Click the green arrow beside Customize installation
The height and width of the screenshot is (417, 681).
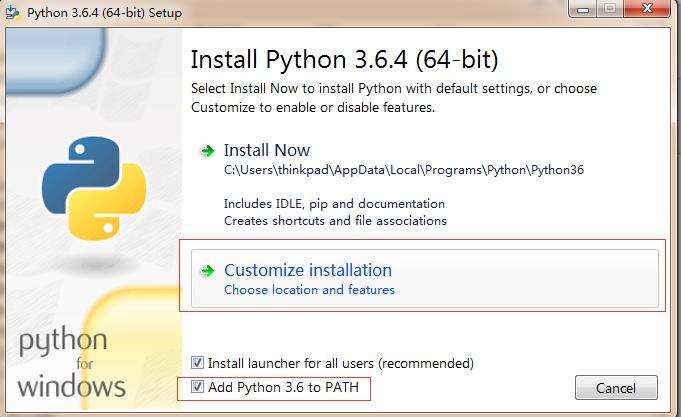(x=207, y=270)
